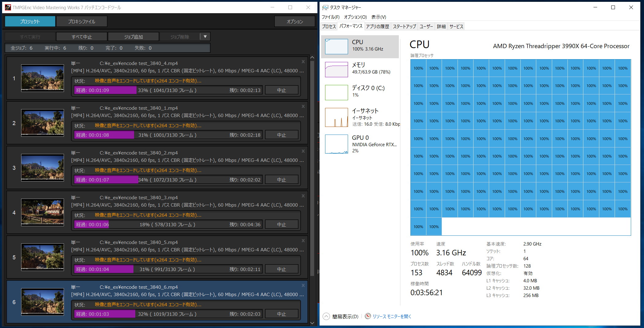Screen dimensions: 644x328
Task: Click the Task Manager icon in title bar
Action: click(325, 7)
